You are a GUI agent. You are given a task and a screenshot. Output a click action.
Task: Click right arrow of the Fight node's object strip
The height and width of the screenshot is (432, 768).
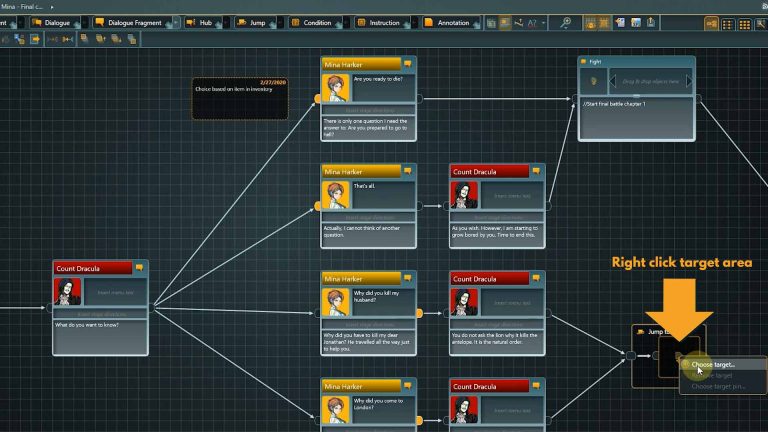pyautogui.click(x=689, y=81)
